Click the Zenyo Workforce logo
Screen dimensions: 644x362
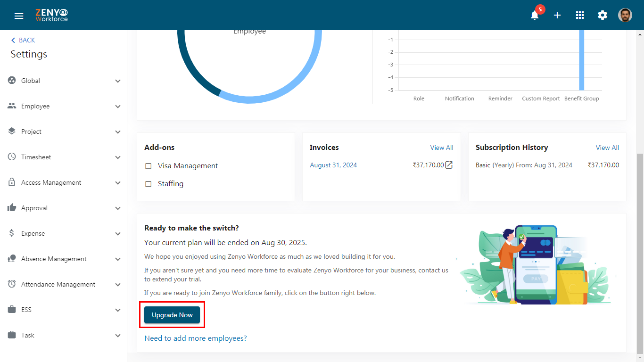51,15
